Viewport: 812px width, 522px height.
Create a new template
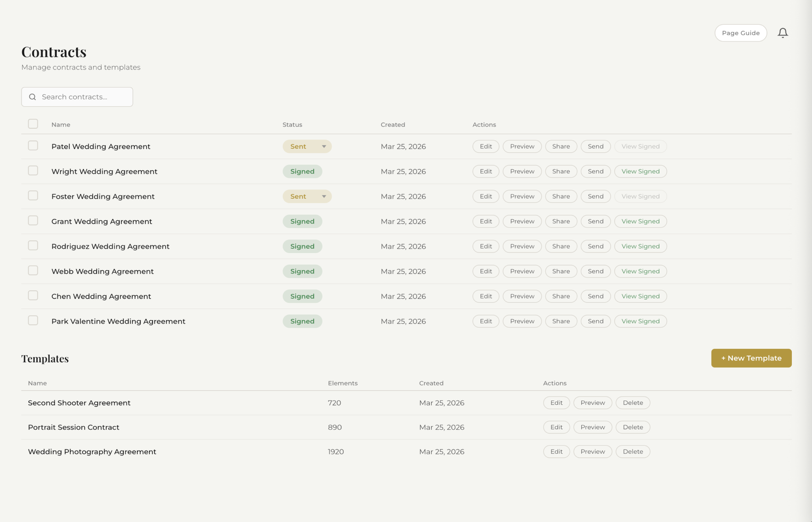tap(751, 358)
